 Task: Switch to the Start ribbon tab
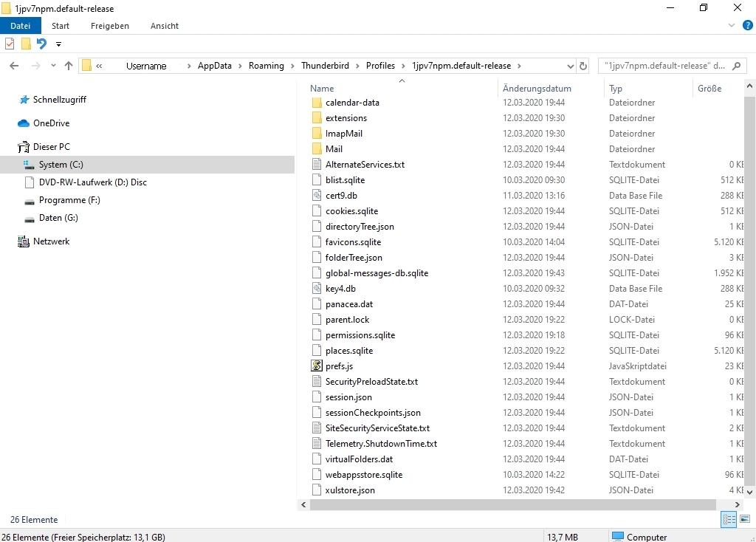[61, 26]
